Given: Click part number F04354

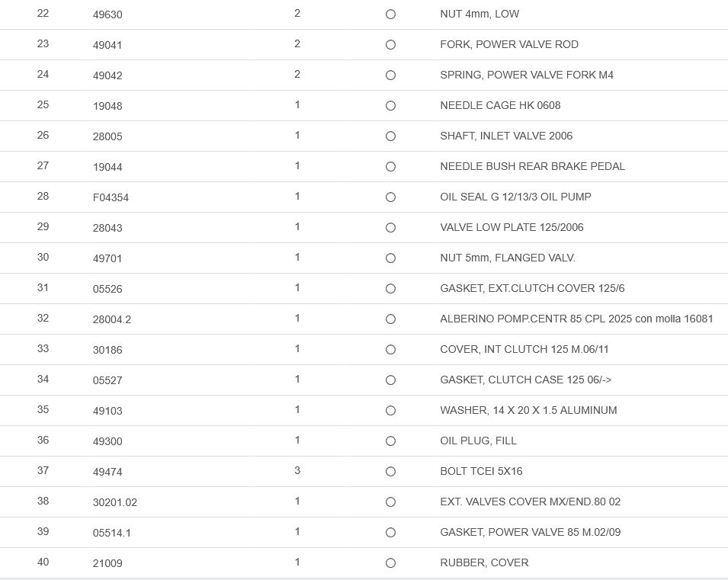Looking at the screenshot, I should pos(111,197).
